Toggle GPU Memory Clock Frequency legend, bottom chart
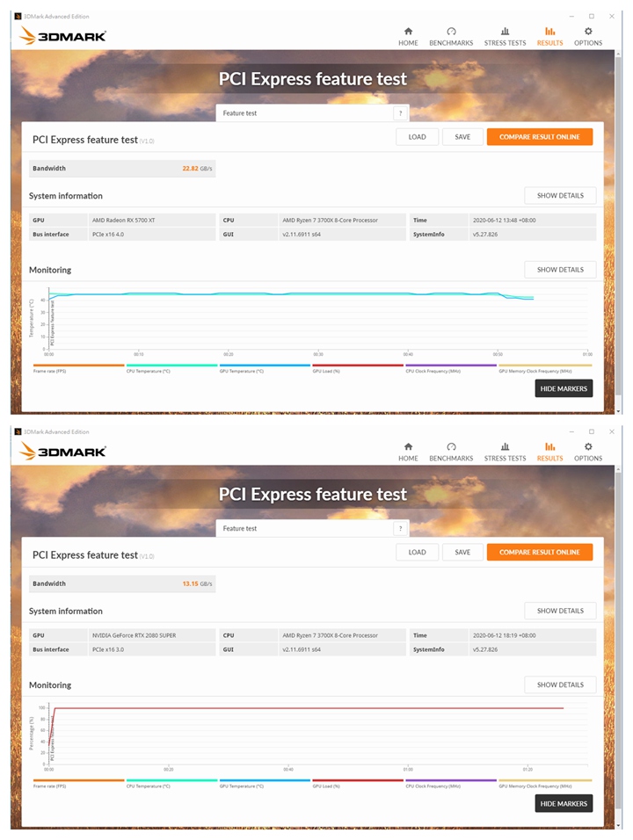The image size is (633, 840). pyautogui.click(x=545, y=783)
